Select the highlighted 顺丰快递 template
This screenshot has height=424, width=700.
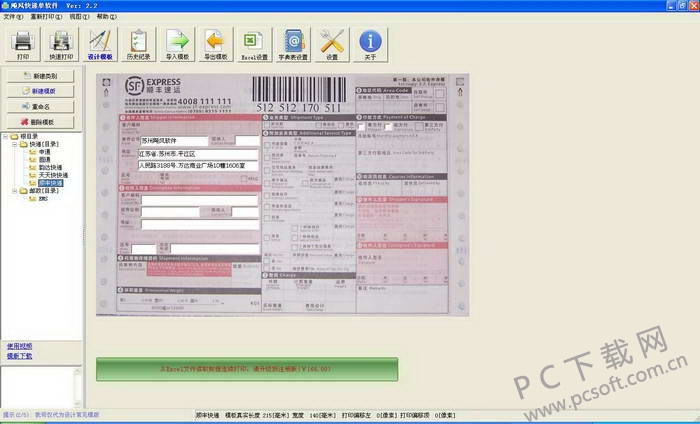pyautogui.click(x=50, y=183)
